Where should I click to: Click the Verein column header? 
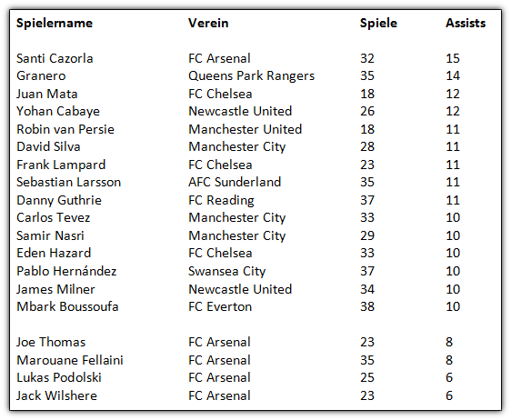click(208, 23)
